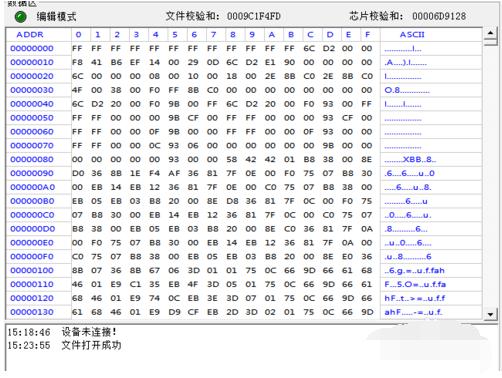502x378 pixels.
Task: Click byte 6C in row 00000000
Action: click(x=309, y=49)
